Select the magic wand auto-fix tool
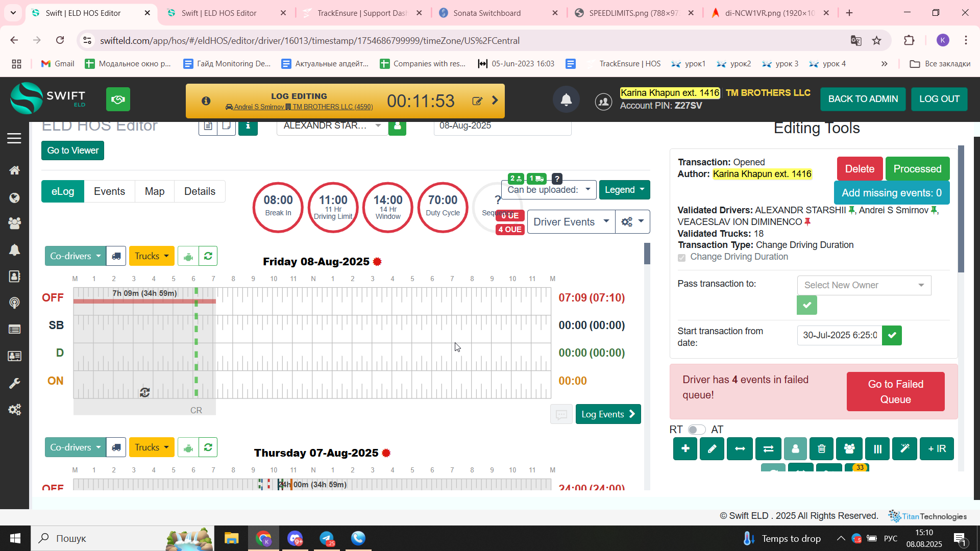This screenshot has width=980, height=551. click(904, 449)
